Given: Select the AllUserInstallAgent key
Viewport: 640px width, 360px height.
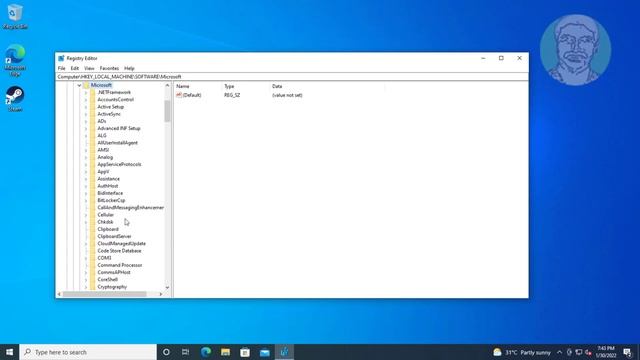Looking at the screenshot, I should tap(118, 143).
